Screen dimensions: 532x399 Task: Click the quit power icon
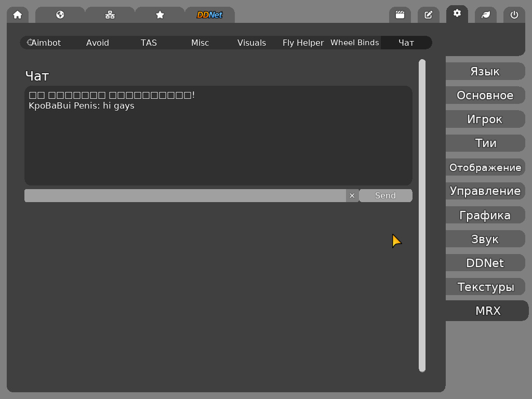click(514, 15)
